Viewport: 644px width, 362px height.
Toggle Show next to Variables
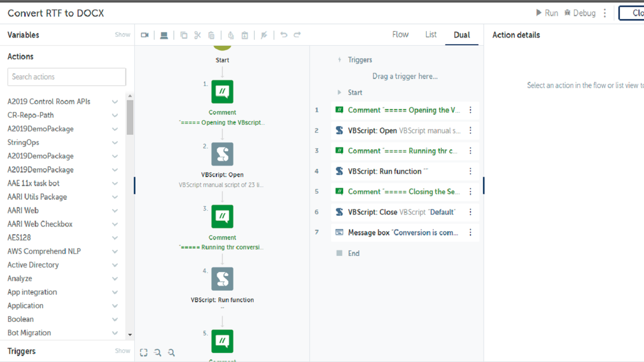click(x=122, y=35)
